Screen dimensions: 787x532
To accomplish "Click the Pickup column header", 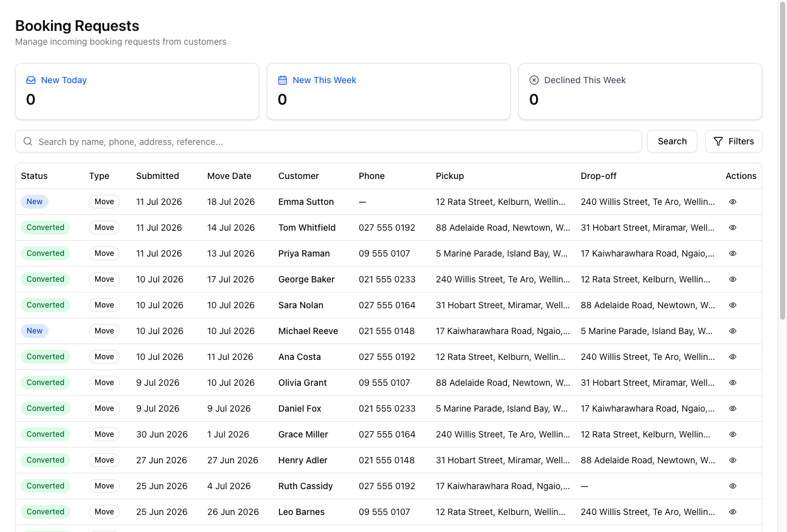I will (x=450, y=176).
